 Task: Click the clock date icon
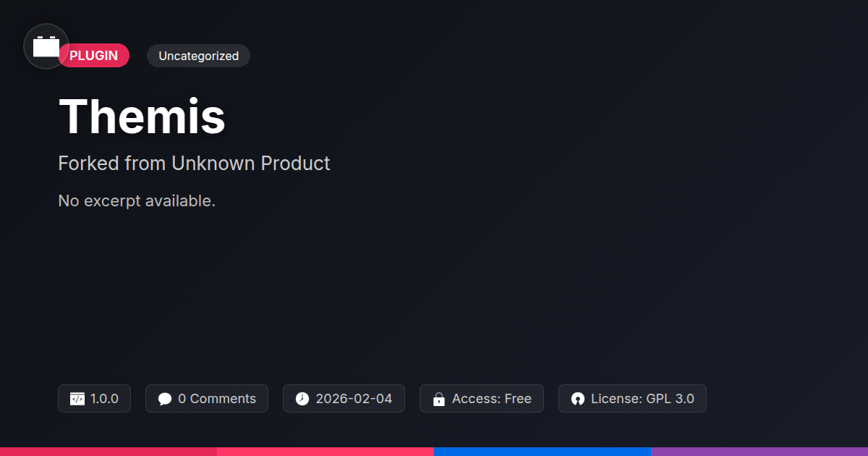click(x=302, y=399)
